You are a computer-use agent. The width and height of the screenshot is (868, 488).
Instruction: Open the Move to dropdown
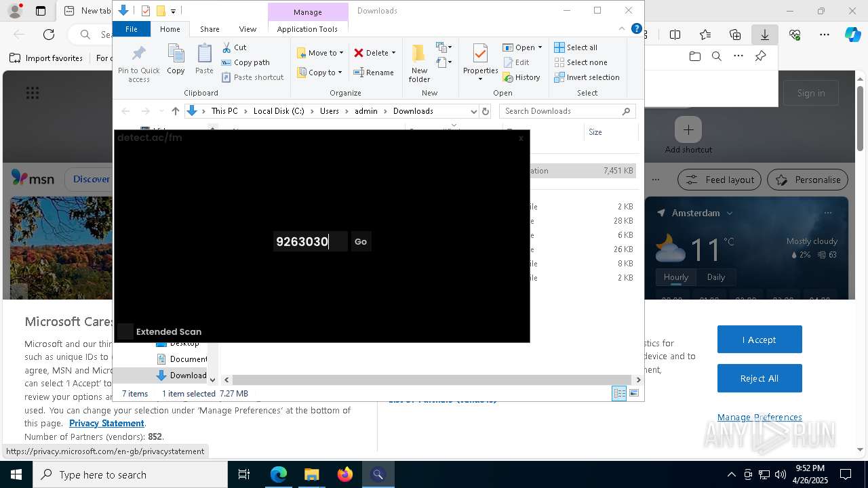320,53
